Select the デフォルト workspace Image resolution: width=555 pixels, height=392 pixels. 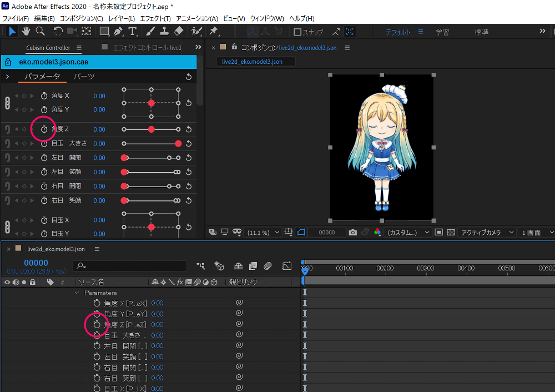click(398, 32)
